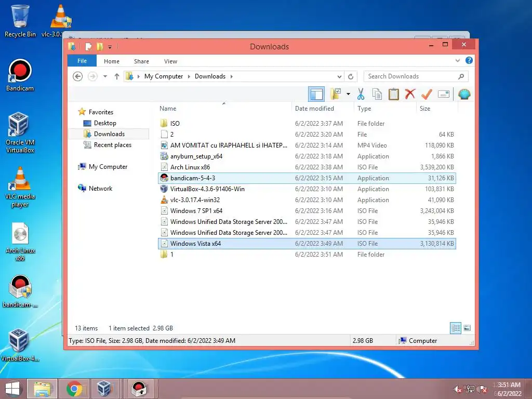Screen dimensions: 532x399
Task: Toggle the navigation pane toolbar button
Action: [x=316, y=94]
